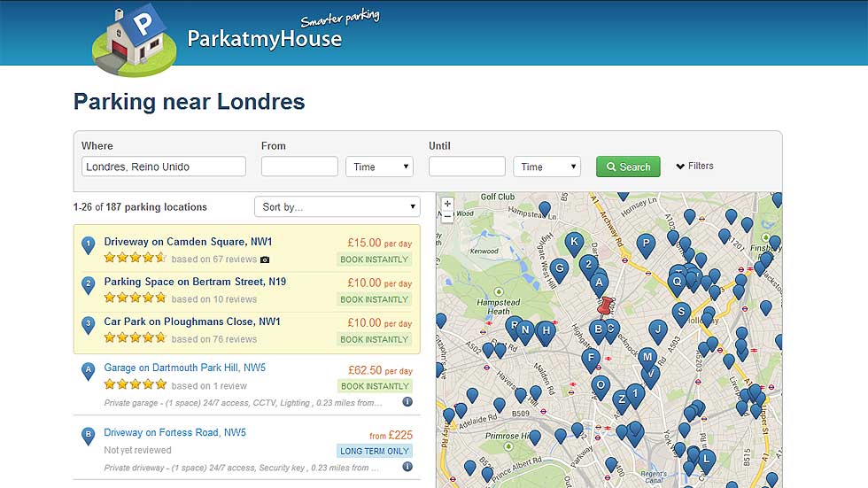
Task: Click map marker N
Action: point(525,332)
